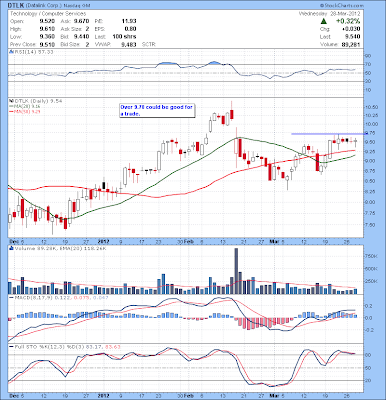The image size is (386, 400).
Task: Click the Bid value 9.440
Action: point(82,37)
